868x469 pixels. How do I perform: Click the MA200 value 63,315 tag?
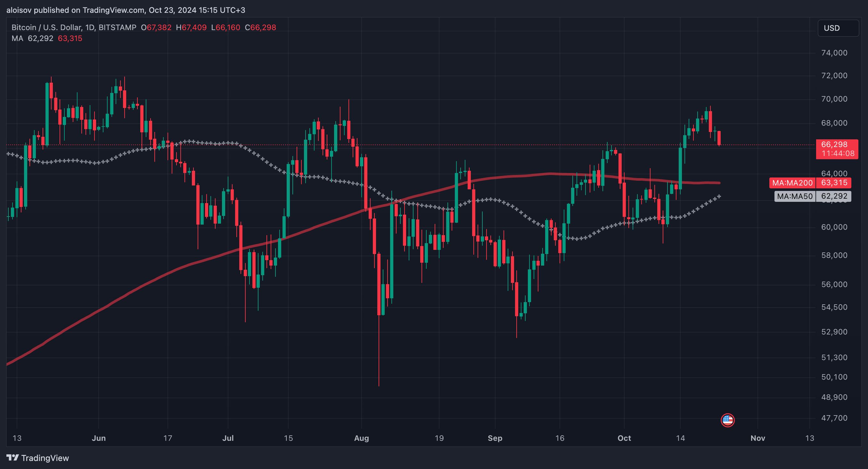click(x=834, y=183)
